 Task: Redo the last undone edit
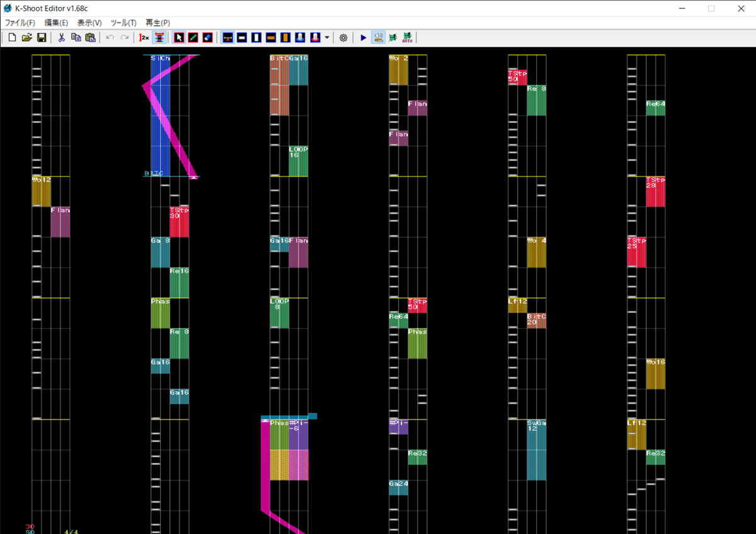click(x=125, y=38)
